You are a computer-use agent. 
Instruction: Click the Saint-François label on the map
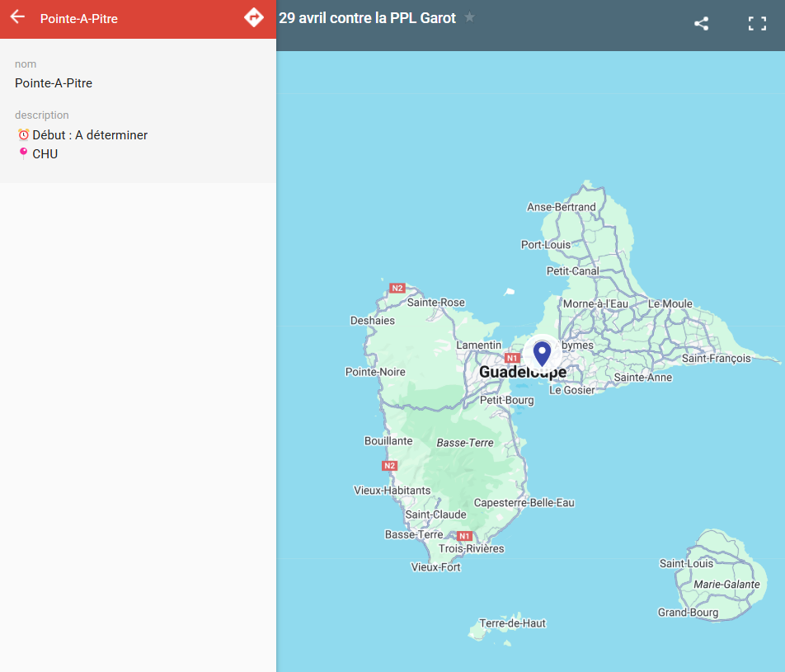716,358
